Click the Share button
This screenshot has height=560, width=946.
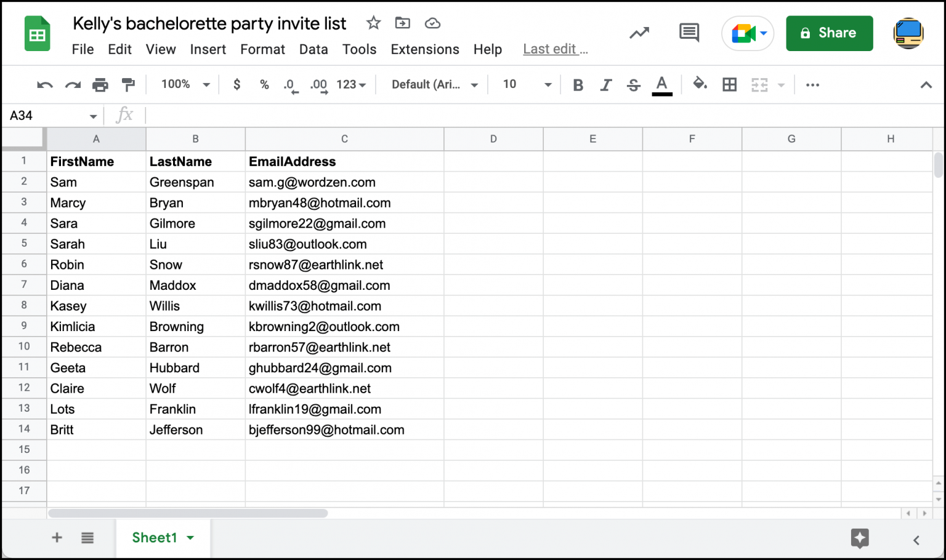coord(829,33)
